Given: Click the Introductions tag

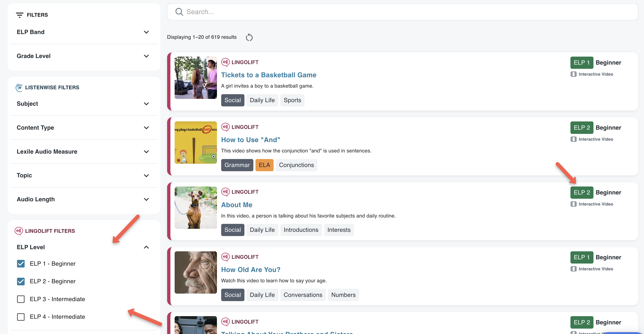Looking at the screenshot, I should [x=301, y=230].
